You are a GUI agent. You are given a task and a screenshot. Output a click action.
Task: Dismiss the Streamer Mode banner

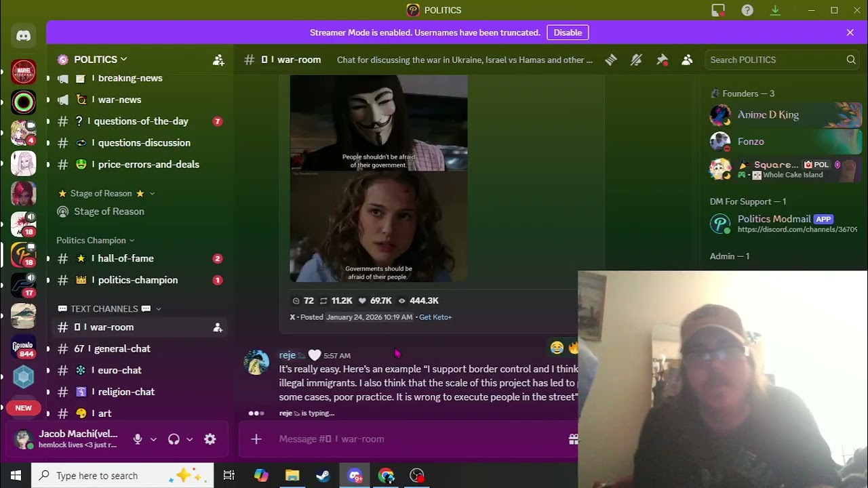coord(850,33)
